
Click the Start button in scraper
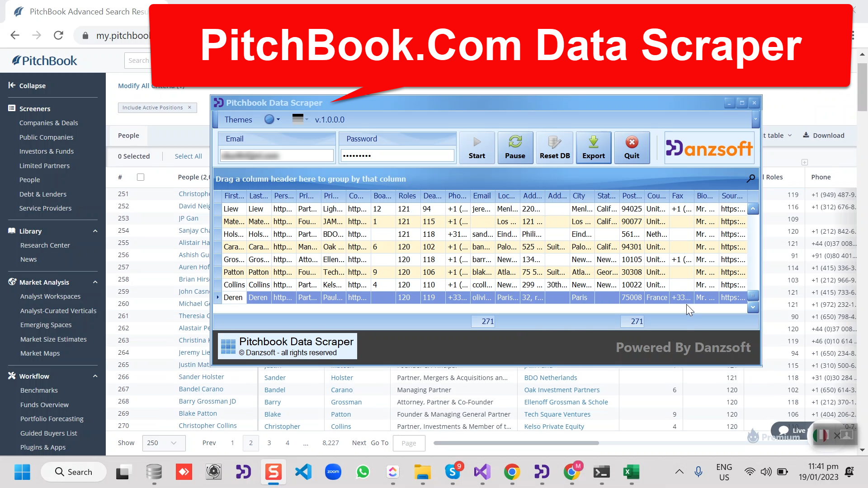coord(477,148)
